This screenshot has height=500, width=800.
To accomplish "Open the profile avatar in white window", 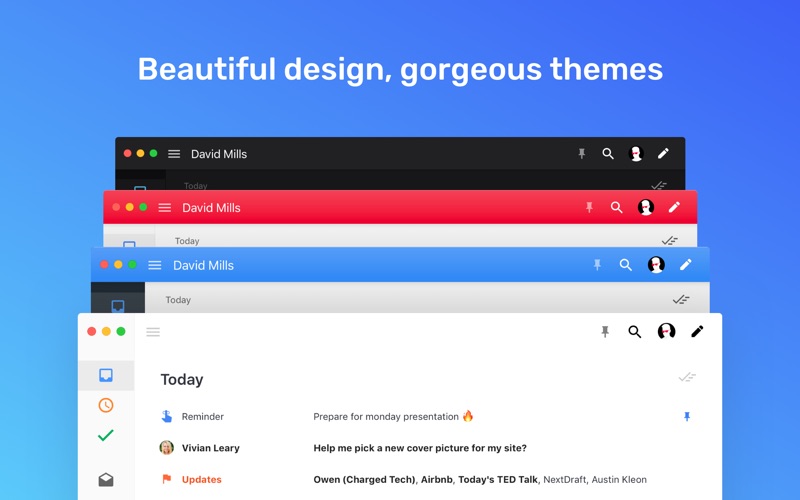I will (x=666, y=332).
